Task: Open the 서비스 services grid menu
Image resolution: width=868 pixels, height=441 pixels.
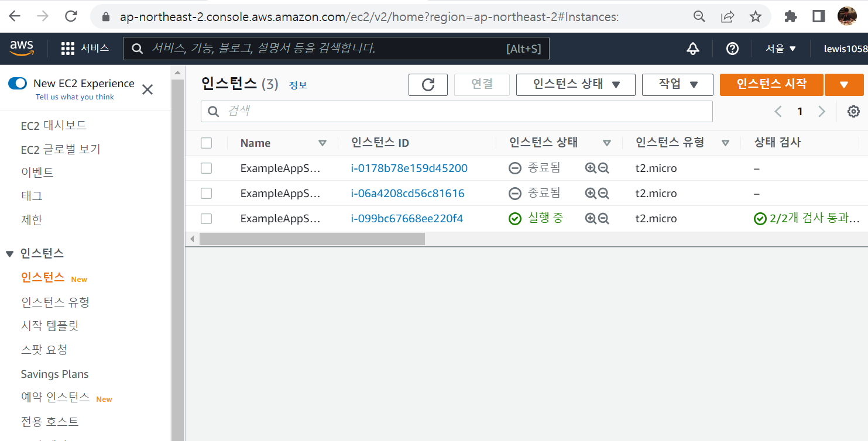Action: tap(85, 49)
